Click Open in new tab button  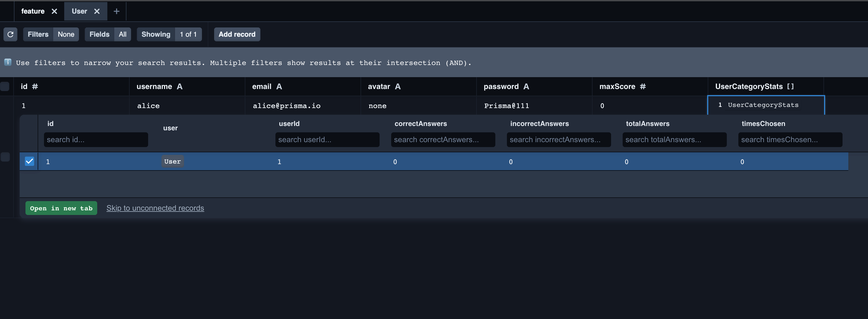(61, 208)
